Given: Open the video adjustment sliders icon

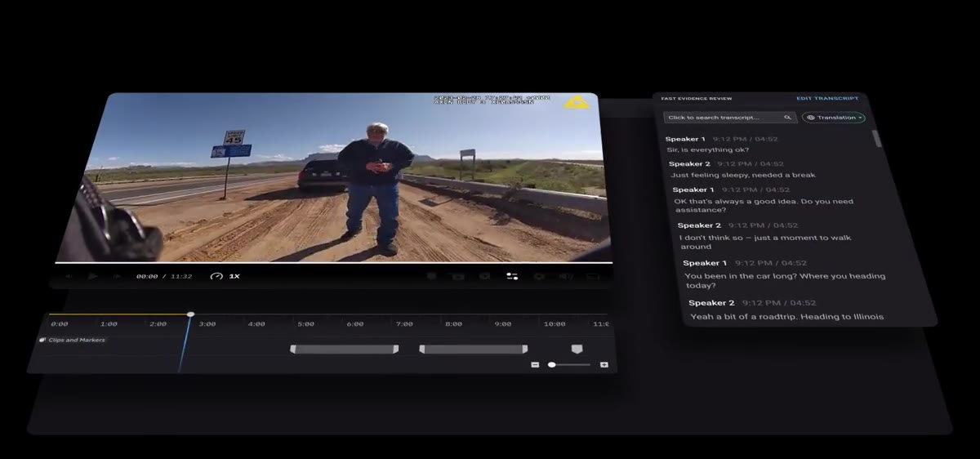Looking at the screenshot, I should pos(512,276).
